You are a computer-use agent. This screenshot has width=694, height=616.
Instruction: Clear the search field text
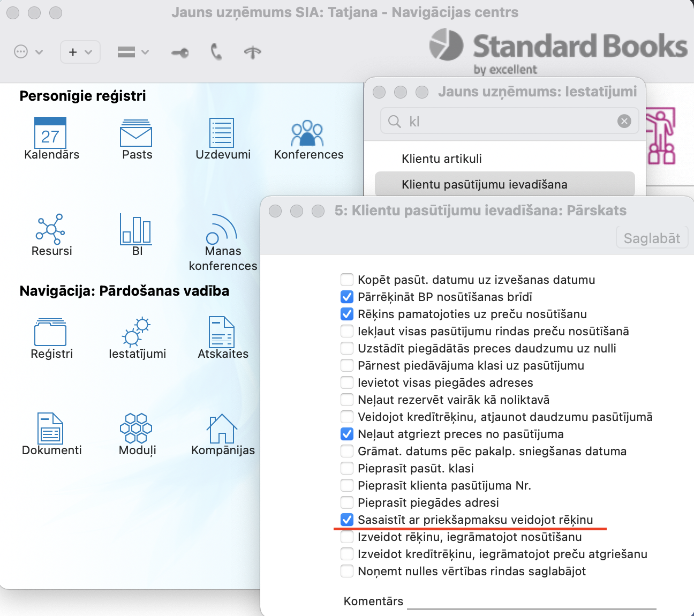click(x=624, y=121)
